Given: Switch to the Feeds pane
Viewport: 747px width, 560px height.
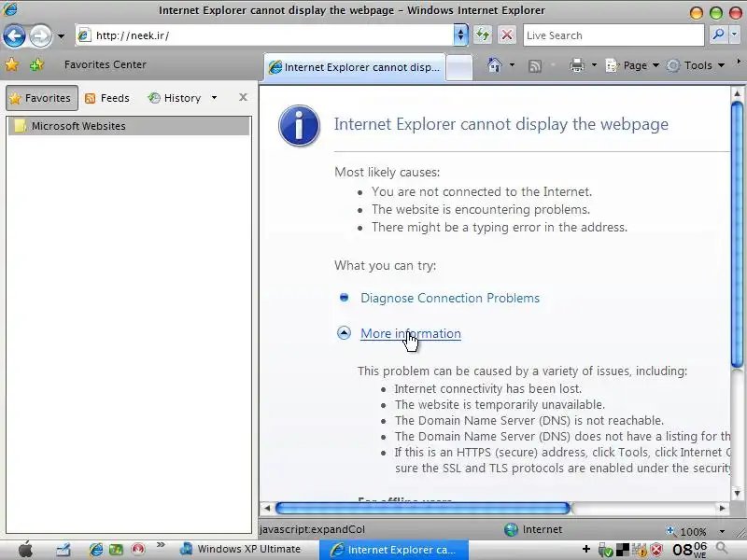Looking at the screenshot, I should click(107, 98).
